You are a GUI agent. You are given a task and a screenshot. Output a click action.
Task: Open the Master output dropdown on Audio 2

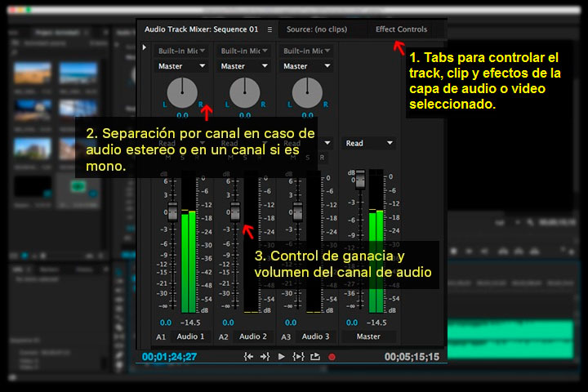244,66
